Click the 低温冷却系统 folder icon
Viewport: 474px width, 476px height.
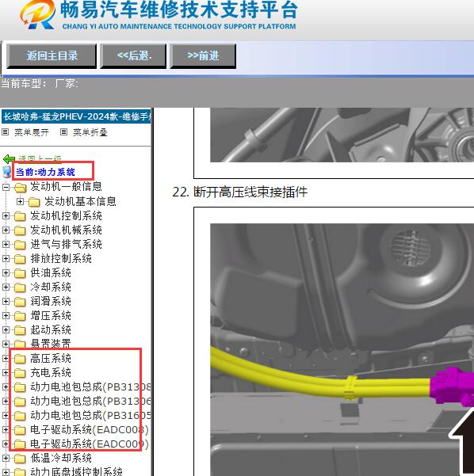pyautogui.click(x=20, y=459)
